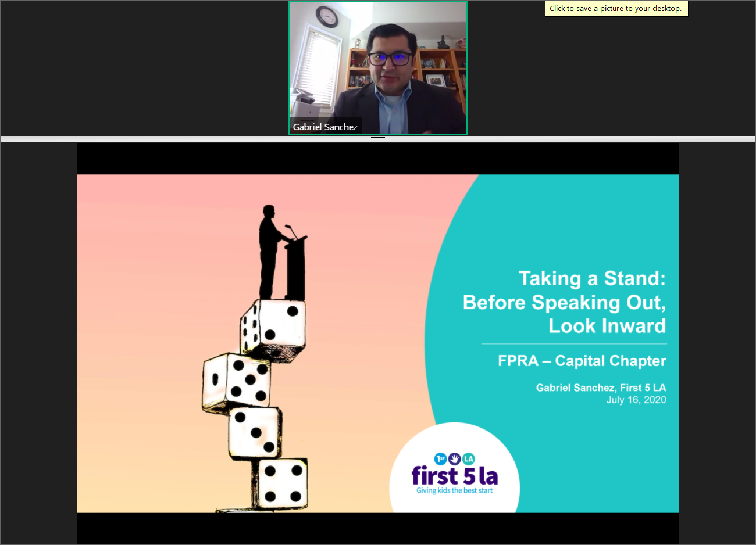Click the LA badge in the logo
The width and height of the screenshot is (756, 545).
click(x=468, y=459)
